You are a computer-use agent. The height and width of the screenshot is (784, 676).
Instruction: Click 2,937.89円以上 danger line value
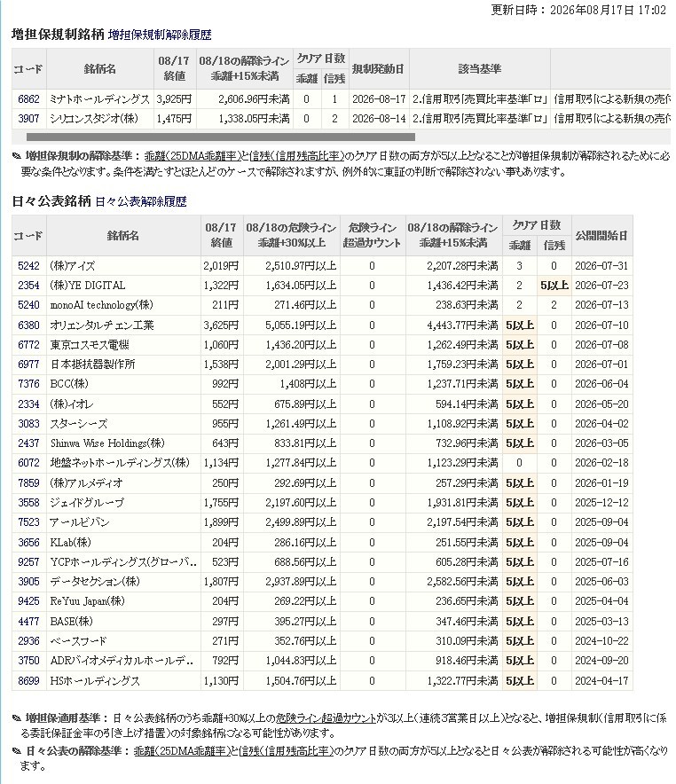coord(301,582)
